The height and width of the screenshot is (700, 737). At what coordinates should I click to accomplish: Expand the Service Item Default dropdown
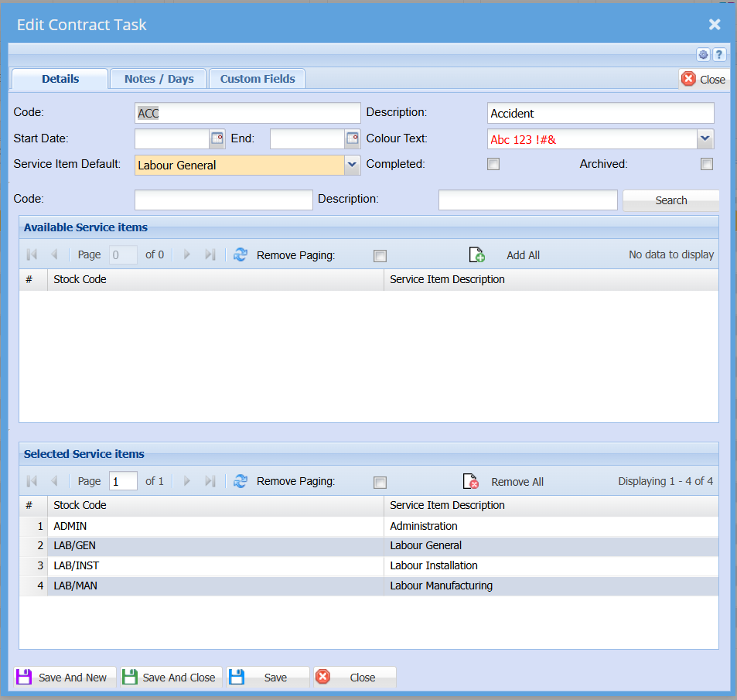pyautogui.click(x=352, y=165)
